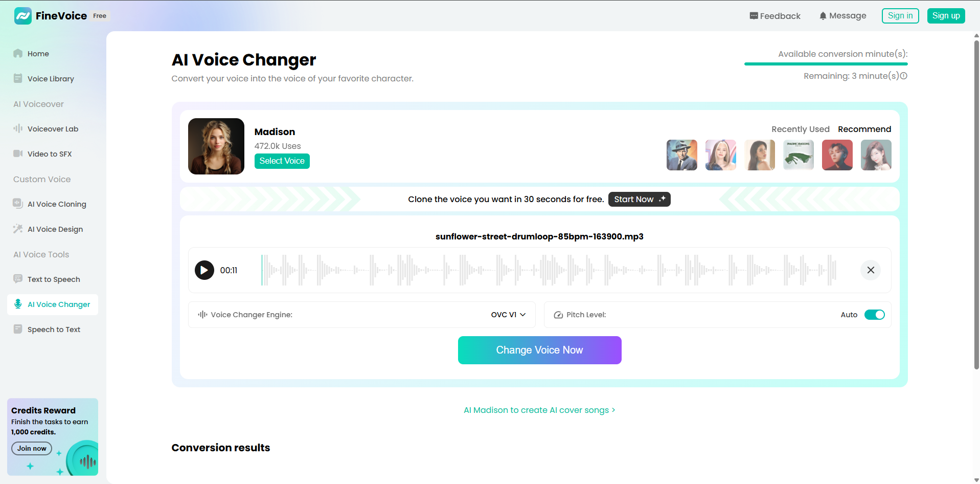Select the Madison voice thumbnail
The width and height of the screenshot is (980, 484).
click(216, 146)
